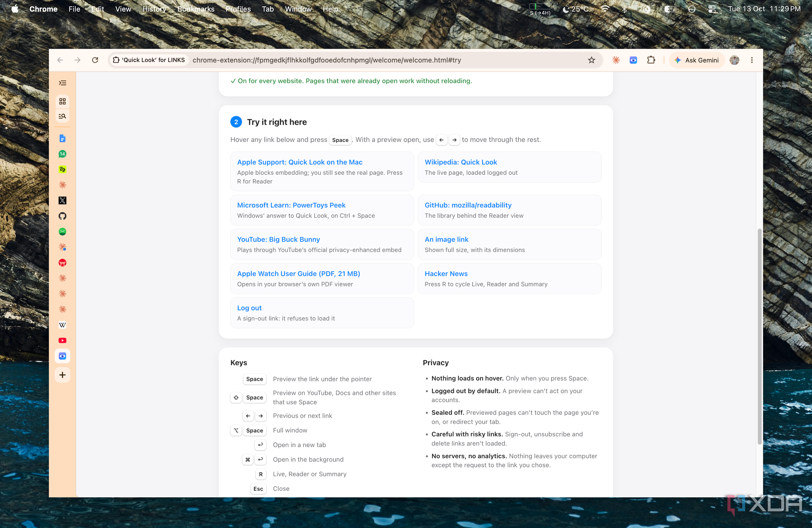Open the View menu
Image resolution: width=812 pixels, height=528 pixels.
pyautogui.click(x=123, y=9)
